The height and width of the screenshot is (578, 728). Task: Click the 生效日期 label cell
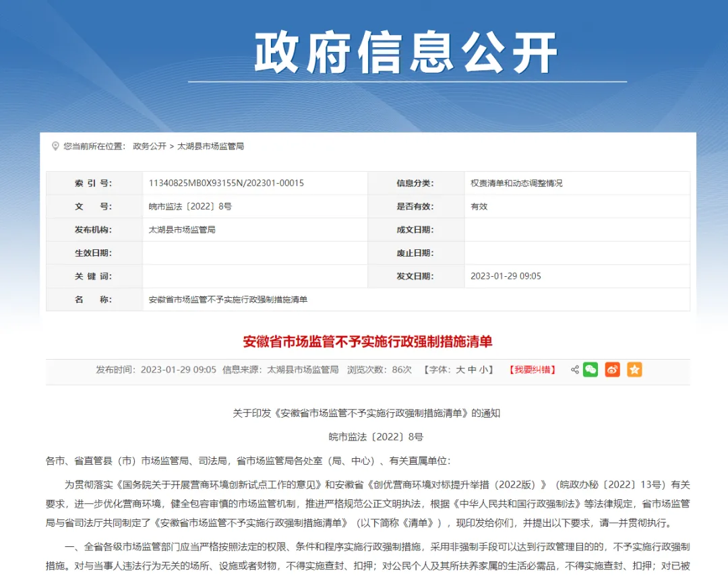[94, 253]
